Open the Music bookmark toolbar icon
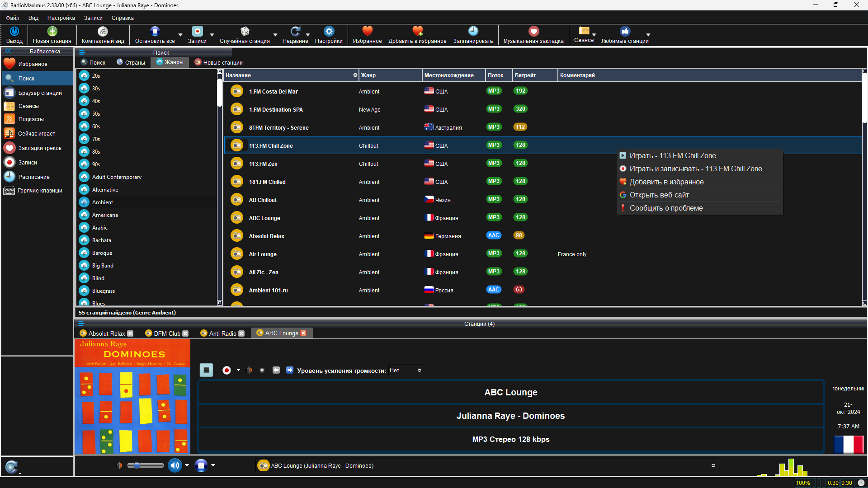Screen dimensions: 868x488 click(x=533, y=31)
